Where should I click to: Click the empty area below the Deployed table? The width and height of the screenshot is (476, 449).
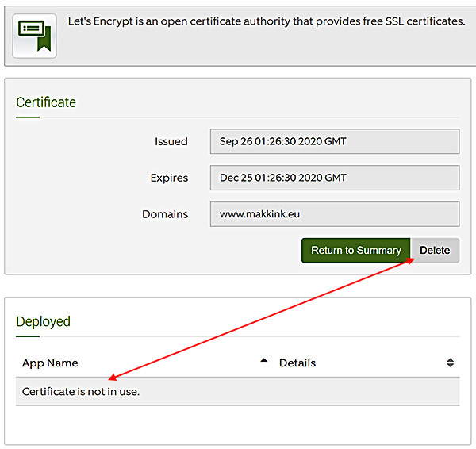(238, 425)
